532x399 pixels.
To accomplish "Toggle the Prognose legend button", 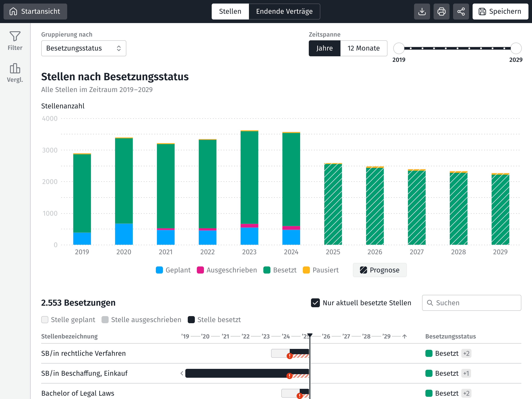I will point(379,270).
